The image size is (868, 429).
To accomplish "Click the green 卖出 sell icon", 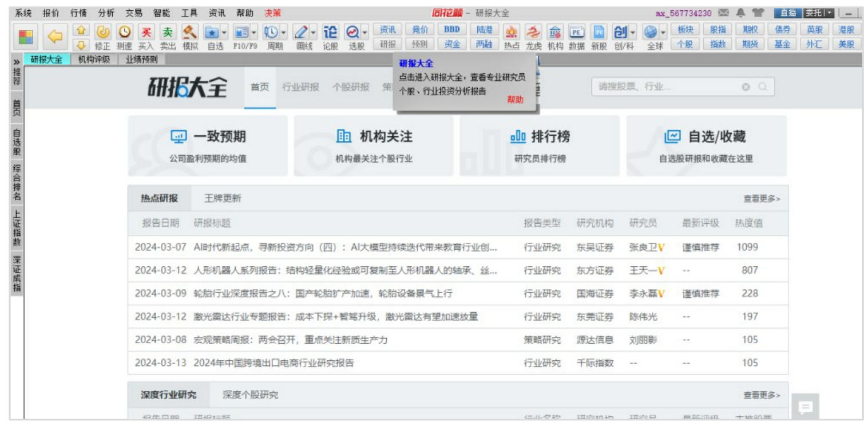I will point(167,32).
